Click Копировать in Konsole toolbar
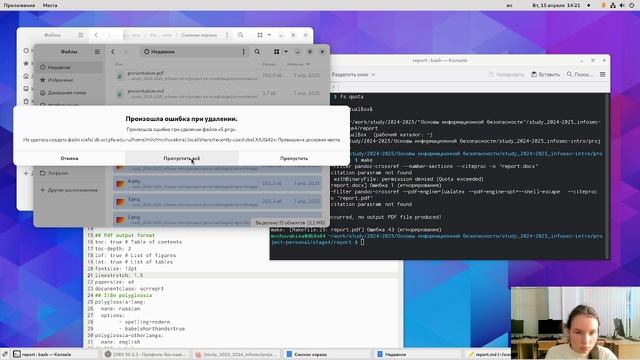 506,75
